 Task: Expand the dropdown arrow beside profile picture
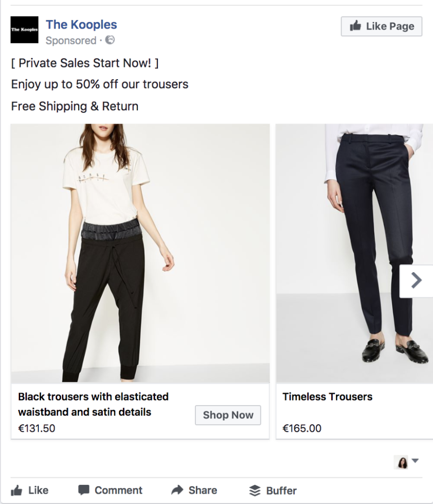coord(415,461)
